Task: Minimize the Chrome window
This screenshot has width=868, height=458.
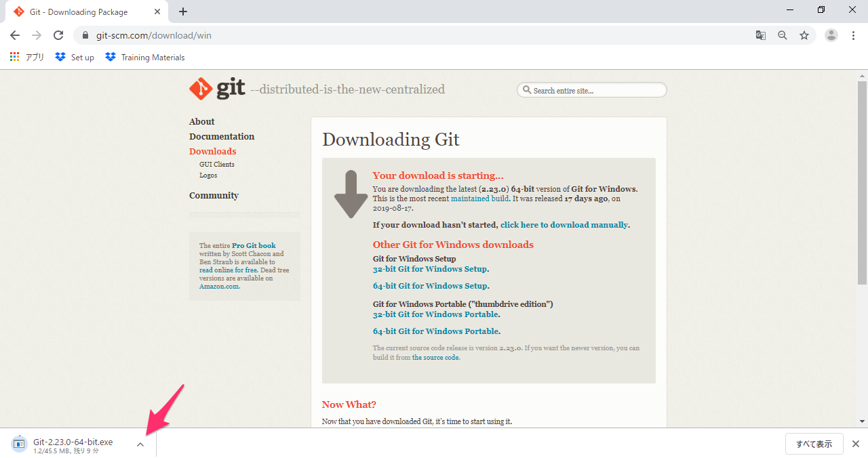Action: 790,9
